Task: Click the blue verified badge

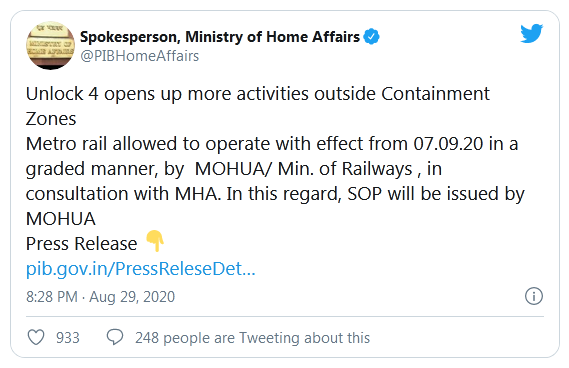Action: [371, 36]
